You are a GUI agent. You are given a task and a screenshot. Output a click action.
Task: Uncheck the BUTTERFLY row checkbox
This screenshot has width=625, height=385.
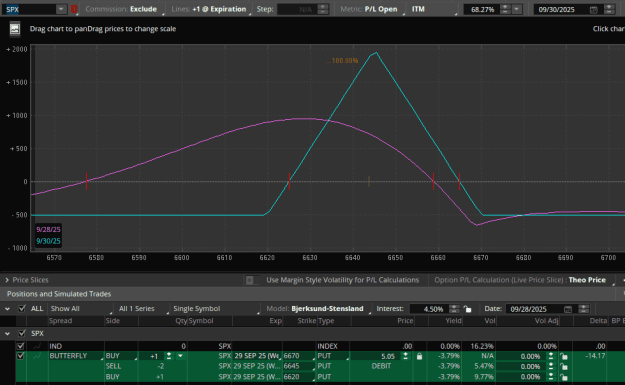[20, 356]
